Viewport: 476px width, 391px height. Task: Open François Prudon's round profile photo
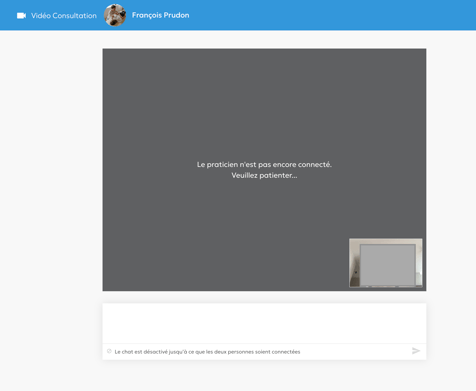pyautogui.click(x=115, y=15)
